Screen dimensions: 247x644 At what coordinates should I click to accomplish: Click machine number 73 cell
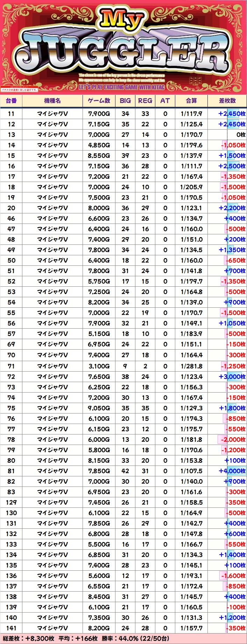click(11, 387)
